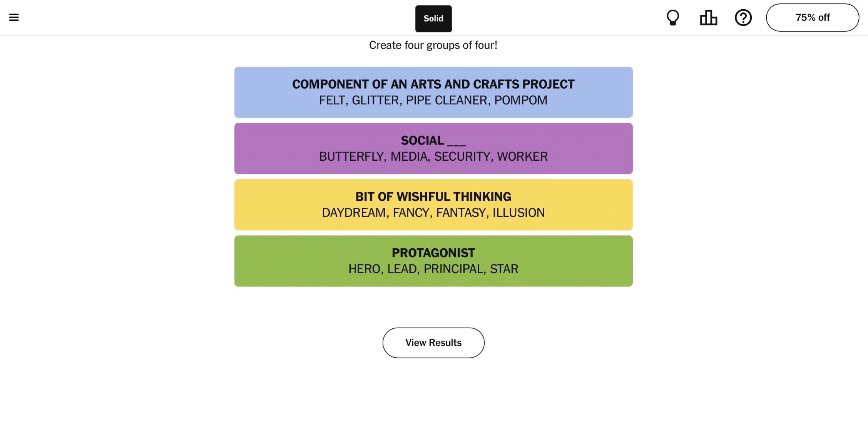Image resolution: width=868 pixels, height=437 pixels.
Task: Click the word POMPOM in blue group
Action: click(x=520, y=100)
